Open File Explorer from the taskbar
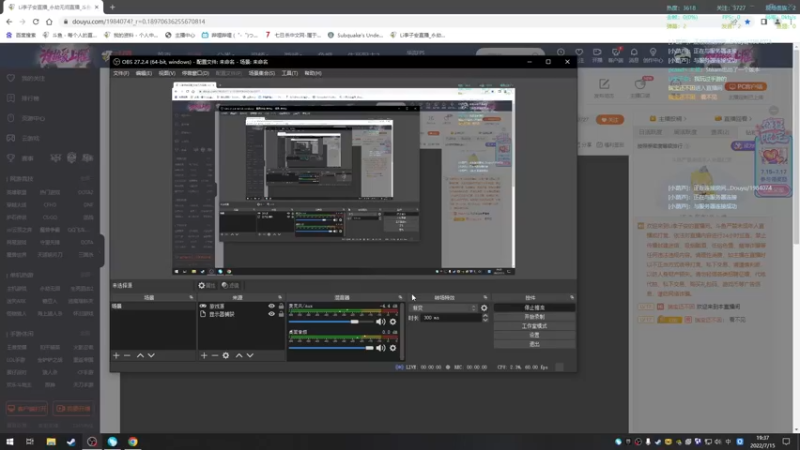Screen dimensions: 800x450 (51, 441)
